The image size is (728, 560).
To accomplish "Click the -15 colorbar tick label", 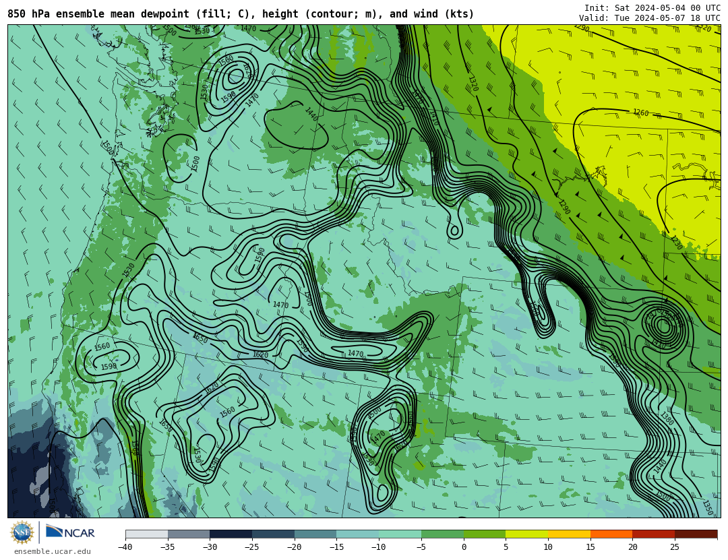I will pyautogui.click(x=336, y=547).
